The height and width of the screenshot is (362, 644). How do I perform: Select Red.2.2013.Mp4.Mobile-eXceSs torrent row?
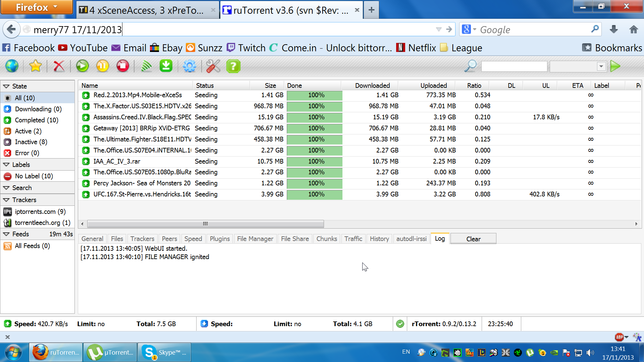click(359, 95)
